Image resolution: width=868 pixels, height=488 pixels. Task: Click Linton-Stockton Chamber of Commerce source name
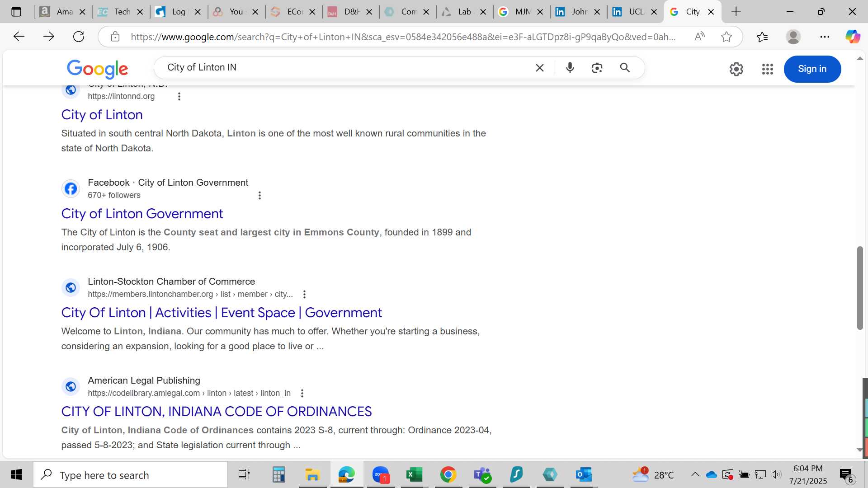(x=171, y=282)
